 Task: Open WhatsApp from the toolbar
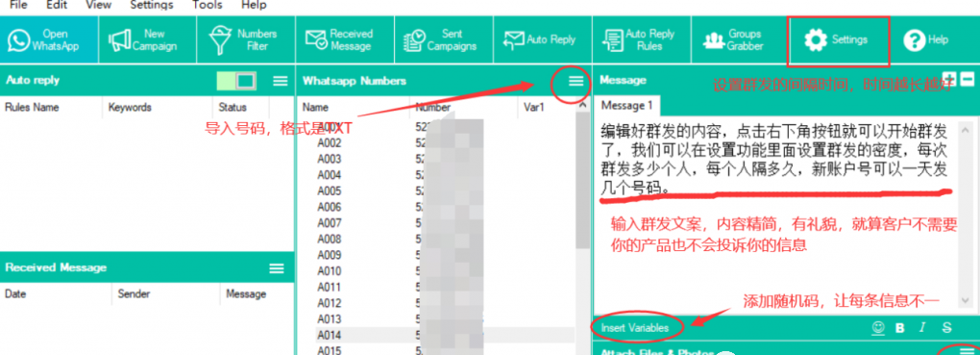pyautogui.click(x=49, y=39)
